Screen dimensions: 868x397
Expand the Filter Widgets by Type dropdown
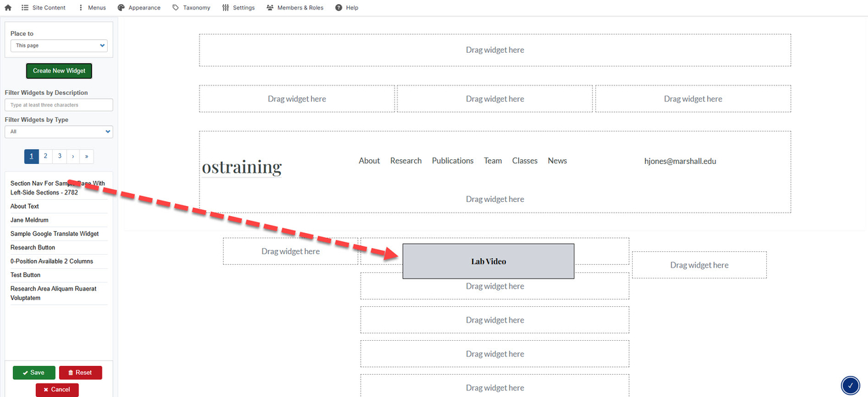pos(59,131)
